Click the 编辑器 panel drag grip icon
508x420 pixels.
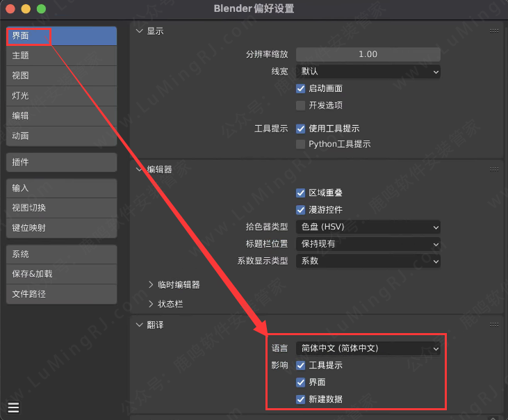[x=494, y=169]
